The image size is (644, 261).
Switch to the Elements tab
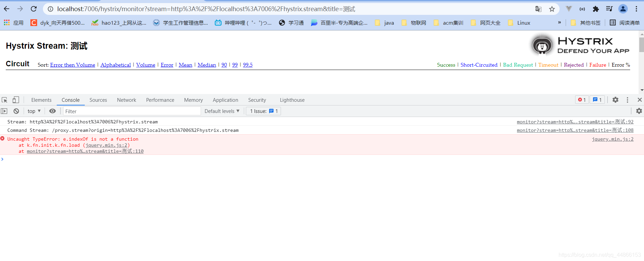(x=41, y=100)
